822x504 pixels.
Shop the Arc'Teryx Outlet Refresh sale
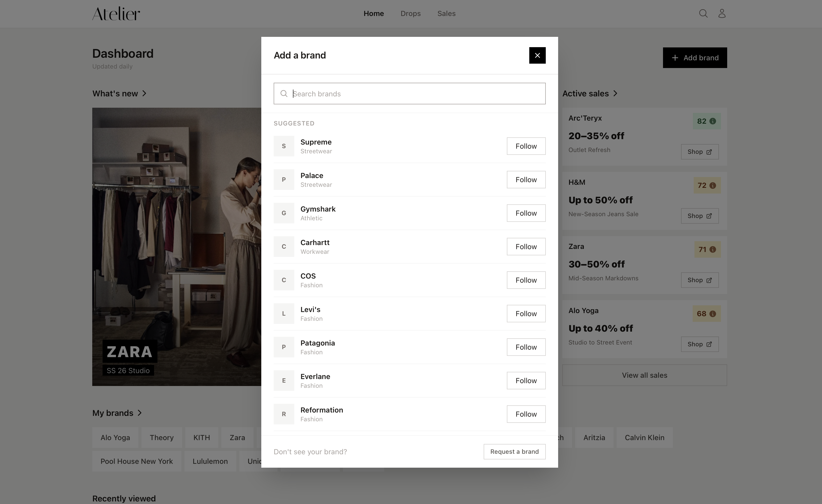tap(700, 152)
